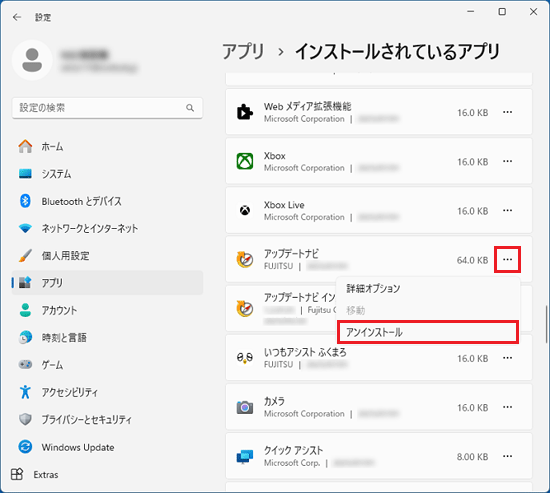The image size is (550, 493).
Task: Select アンインストール from the context menu
Action: click(428, 332)
